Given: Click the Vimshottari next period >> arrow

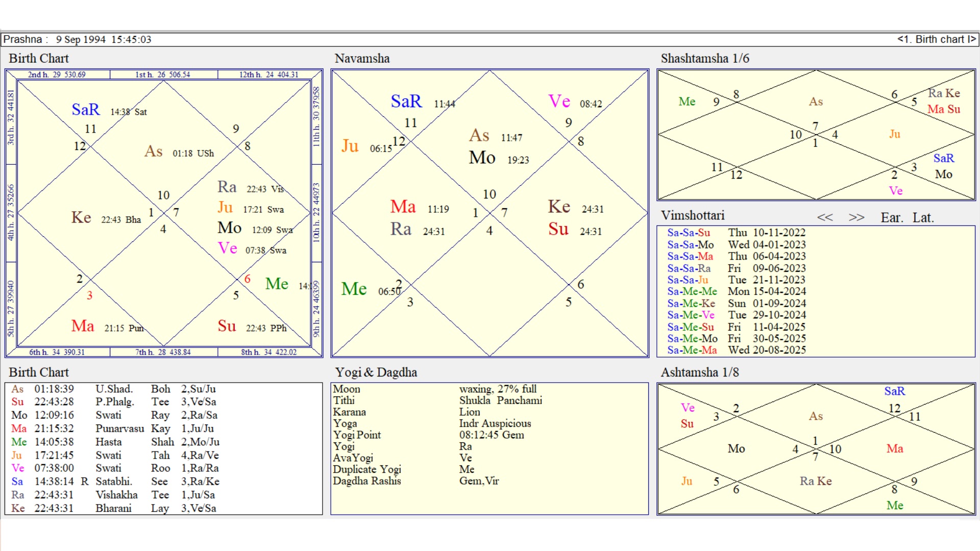Looking at the screenshot, I should (x=856, y=218).
